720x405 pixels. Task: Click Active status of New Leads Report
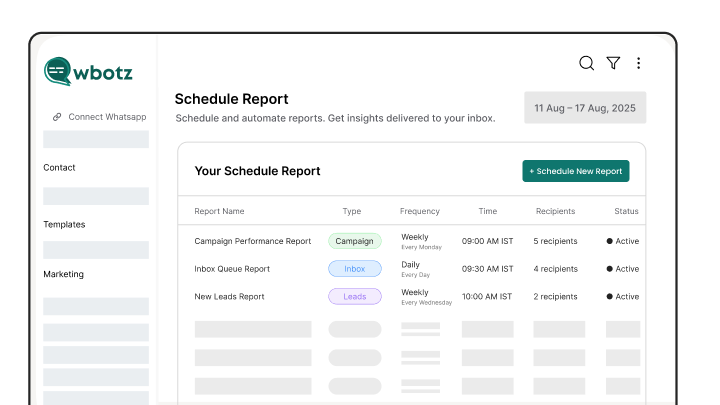(x=623, y=297)
